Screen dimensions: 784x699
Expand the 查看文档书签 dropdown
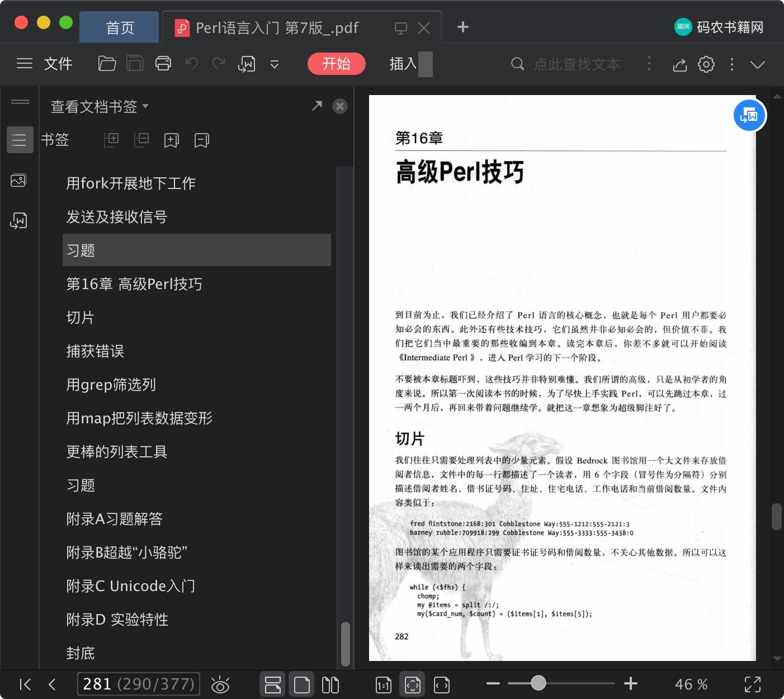tap(100, 106)
